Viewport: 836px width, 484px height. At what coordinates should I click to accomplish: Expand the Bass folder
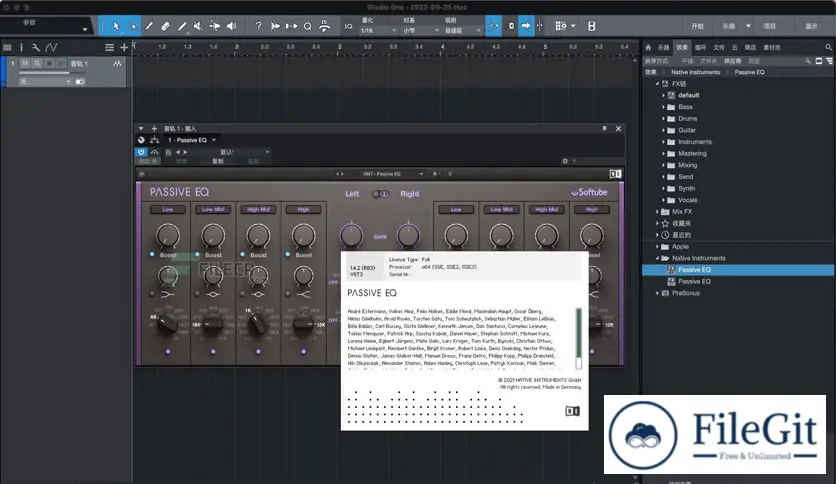point(663,107)
